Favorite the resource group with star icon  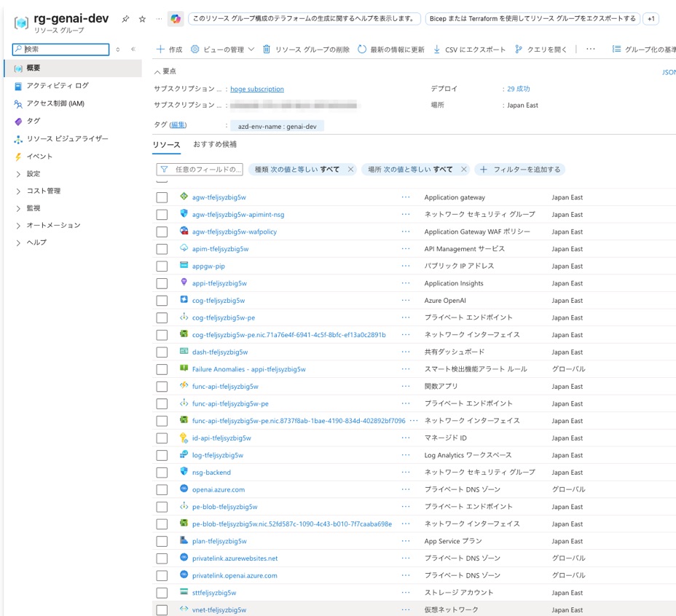[x=142, y=19]
